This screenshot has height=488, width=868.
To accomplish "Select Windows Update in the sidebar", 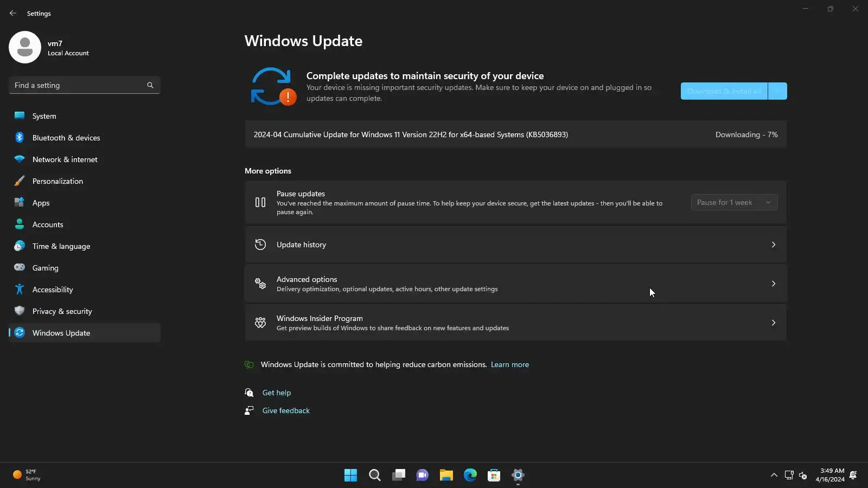I will point(85,333).
